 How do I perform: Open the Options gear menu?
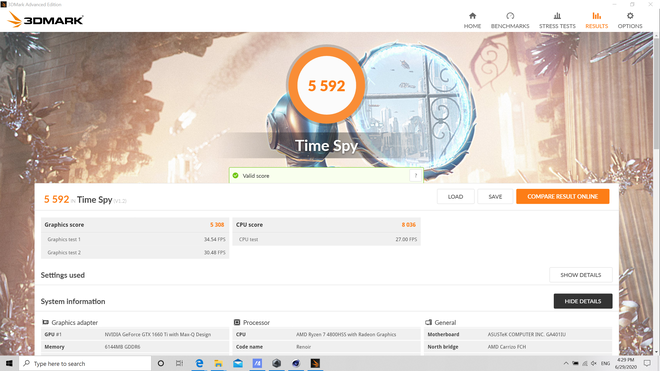[630, 20]
